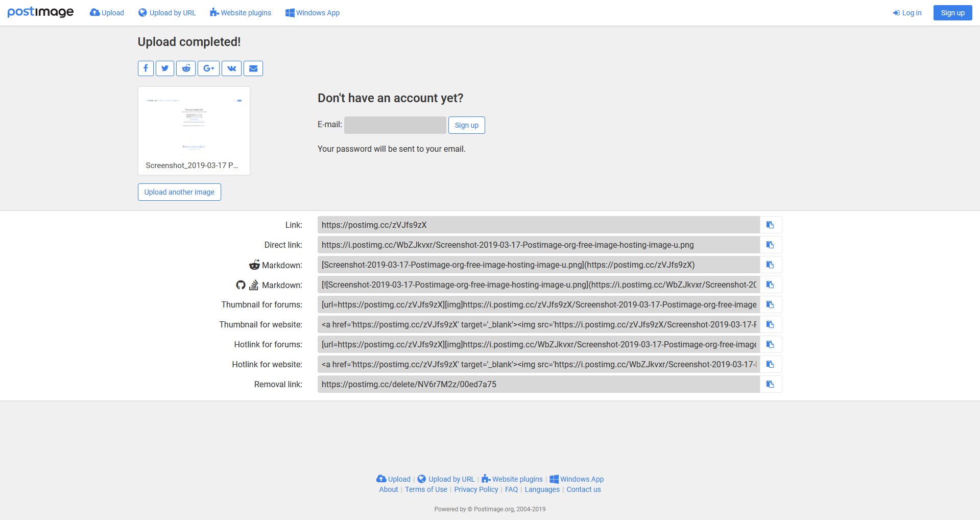Select the Direct link text field
This screenshot has height=520, width=980.
tap(539, 245)
